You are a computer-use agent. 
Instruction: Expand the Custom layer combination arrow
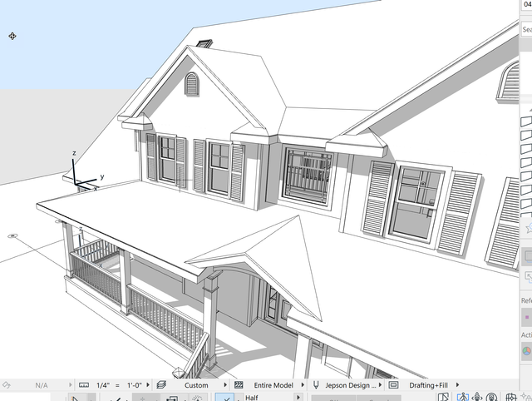pyautogui.click(x=225, y=385)
